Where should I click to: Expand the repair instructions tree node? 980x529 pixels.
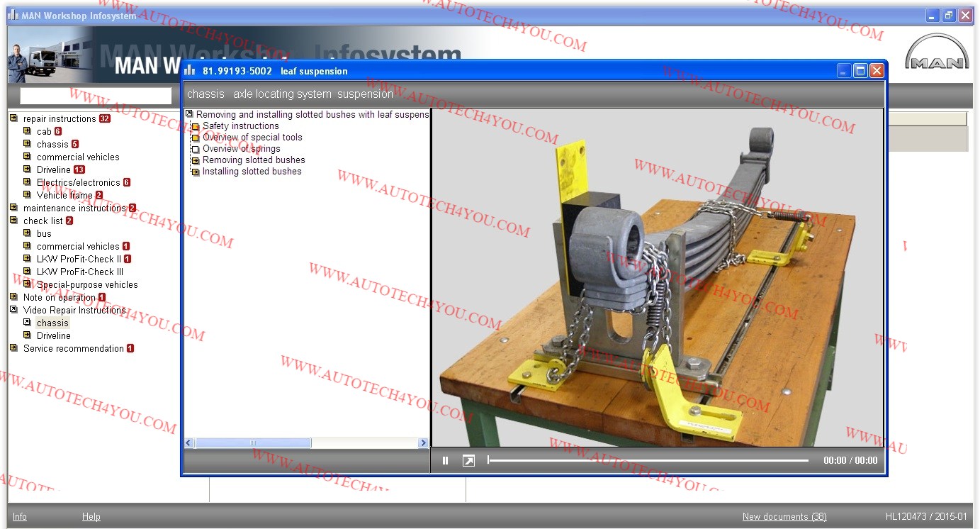(x=14, y=118)
